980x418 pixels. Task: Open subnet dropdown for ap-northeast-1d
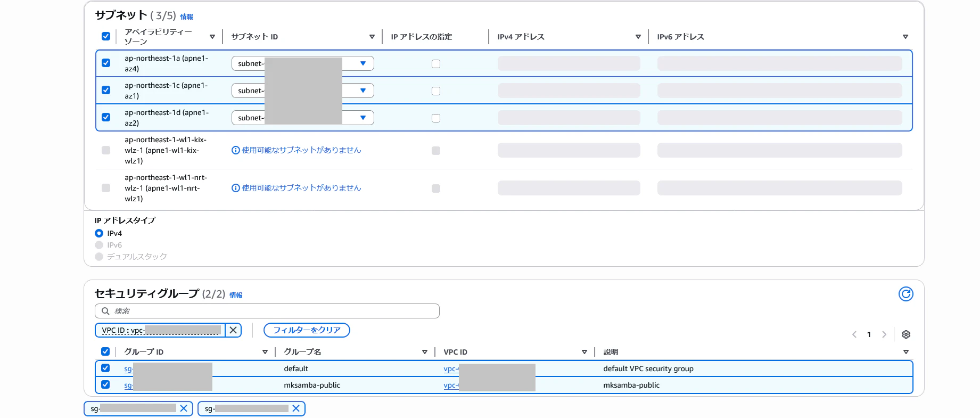point(303,118)
